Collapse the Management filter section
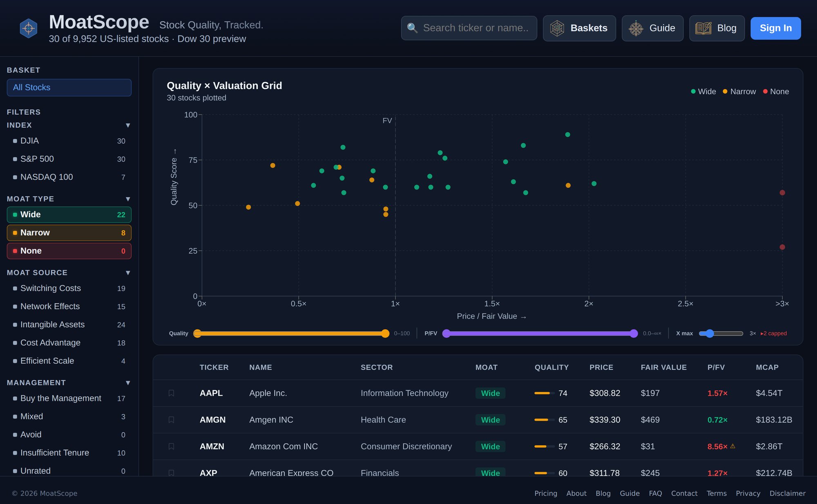 point(128,383)
